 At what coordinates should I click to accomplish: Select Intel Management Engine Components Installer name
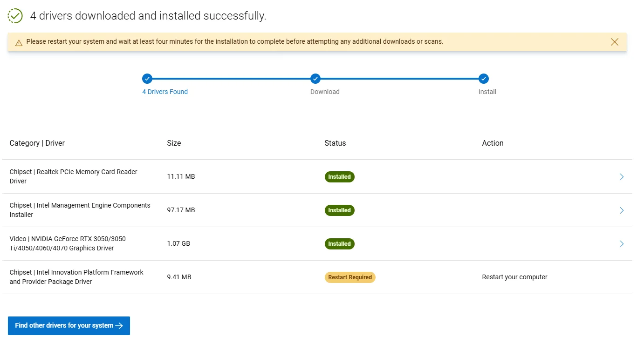pos(80,210)
